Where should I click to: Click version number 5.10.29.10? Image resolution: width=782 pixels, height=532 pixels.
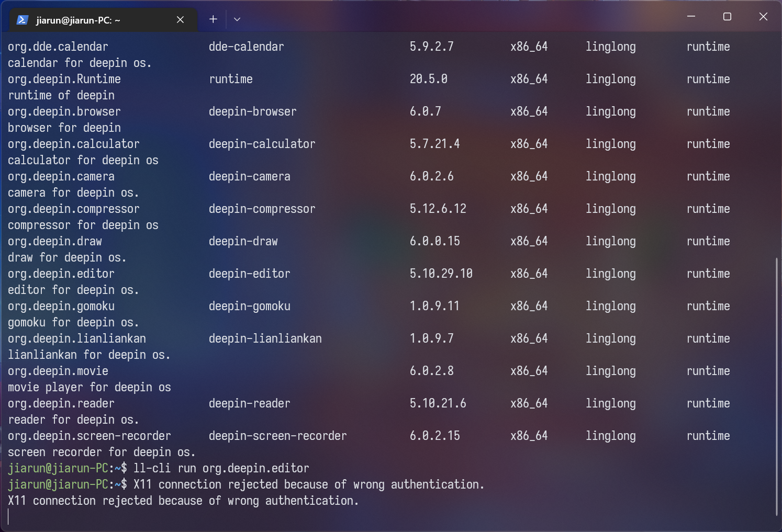pyautogui.click(x=441, y=274)
